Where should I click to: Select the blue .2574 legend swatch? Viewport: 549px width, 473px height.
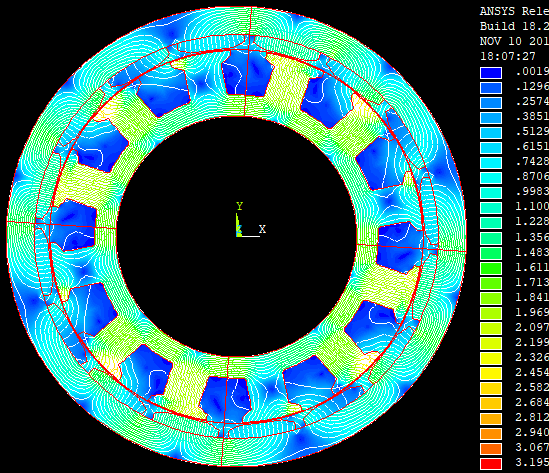click(x=491, y=103)
